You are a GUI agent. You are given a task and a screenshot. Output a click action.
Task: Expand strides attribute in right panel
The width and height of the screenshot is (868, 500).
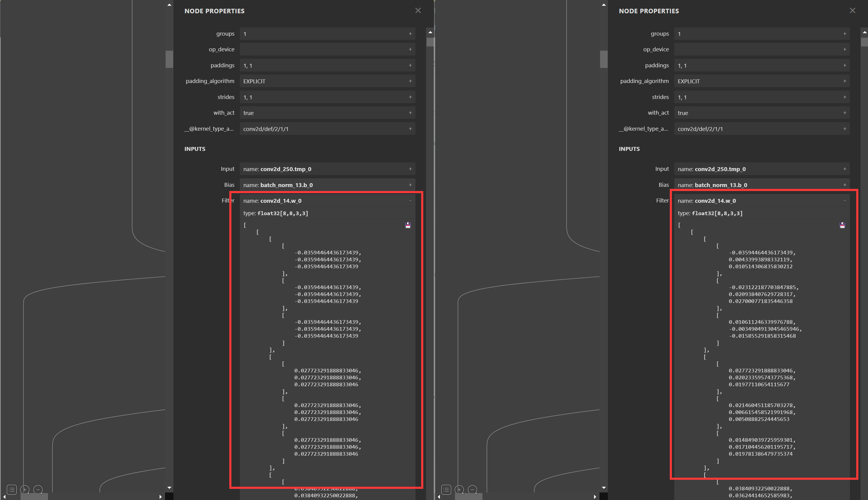[844, 97]
